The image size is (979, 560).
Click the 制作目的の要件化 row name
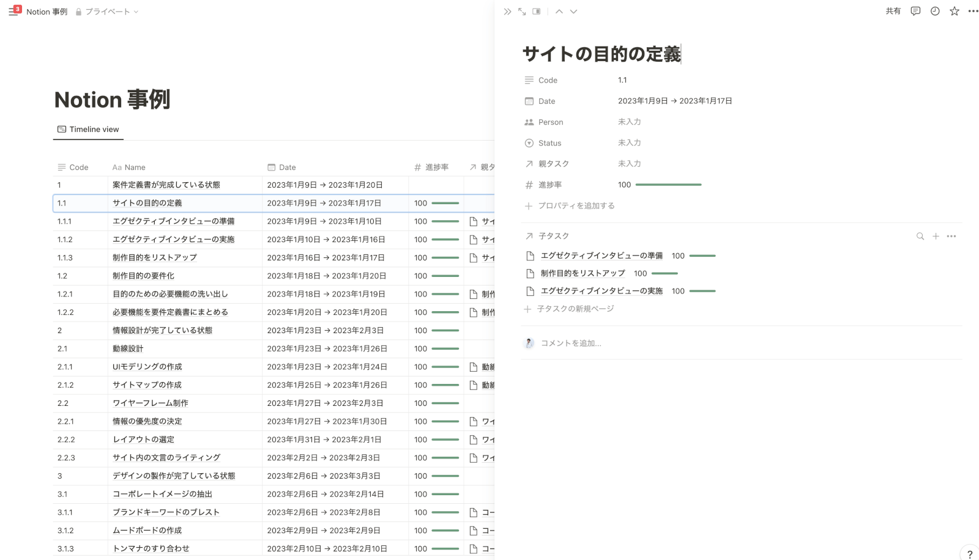coord(143,276)
